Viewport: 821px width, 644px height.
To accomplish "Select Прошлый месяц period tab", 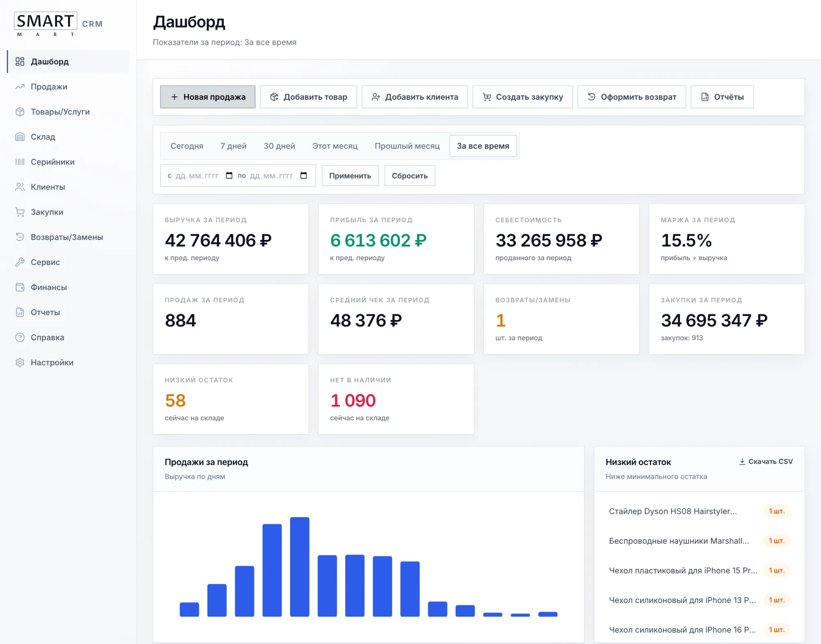I will pos(407,146).
